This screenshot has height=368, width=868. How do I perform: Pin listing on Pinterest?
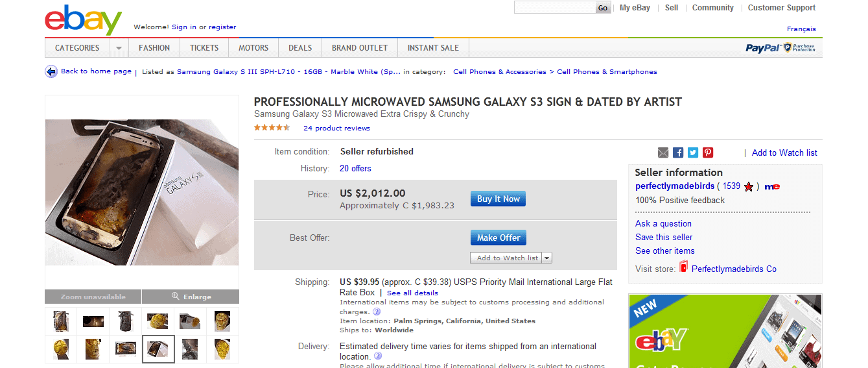708,153
